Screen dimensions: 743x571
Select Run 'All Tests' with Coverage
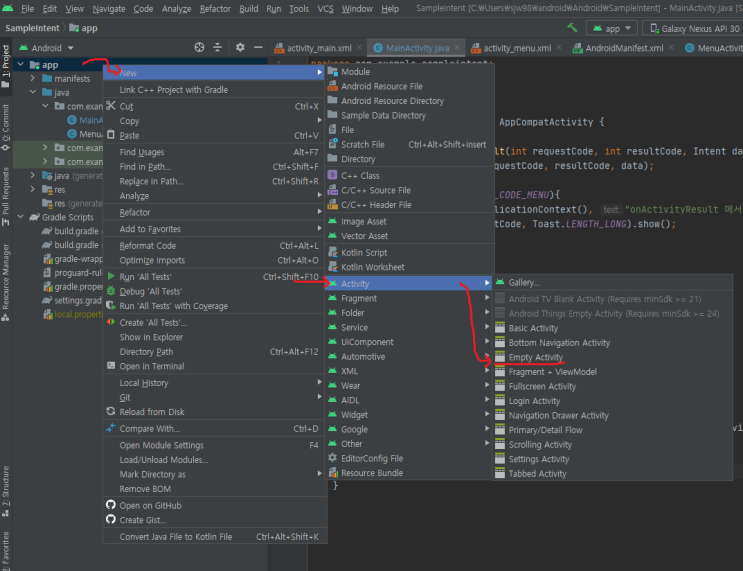coord(215,306)
